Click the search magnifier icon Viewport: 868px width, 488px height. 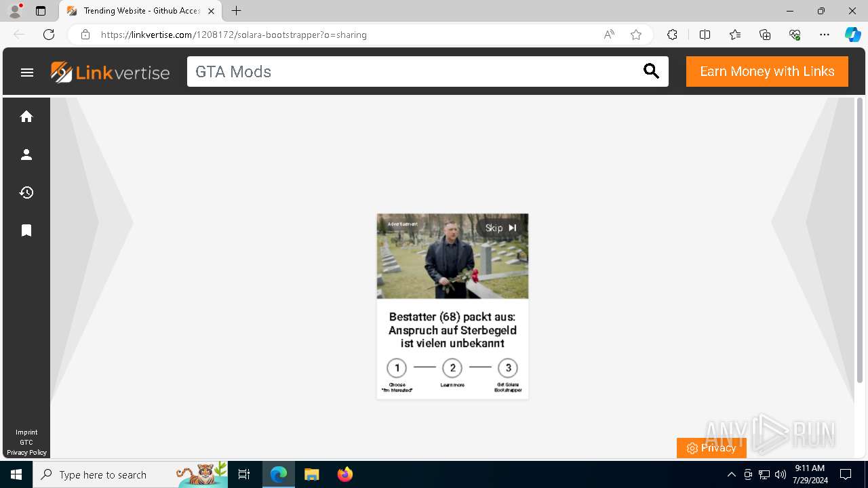click(x=651, y=71)
